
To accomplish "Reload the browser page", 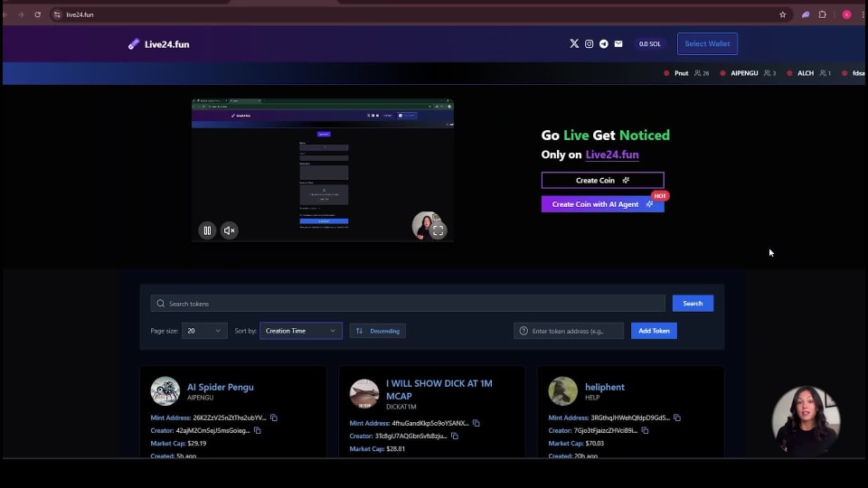I will coord(38,15).
